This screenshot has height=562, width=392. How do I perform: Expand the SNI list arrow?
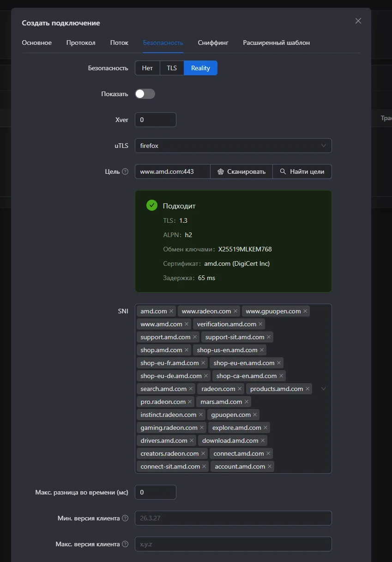point(324,389)
